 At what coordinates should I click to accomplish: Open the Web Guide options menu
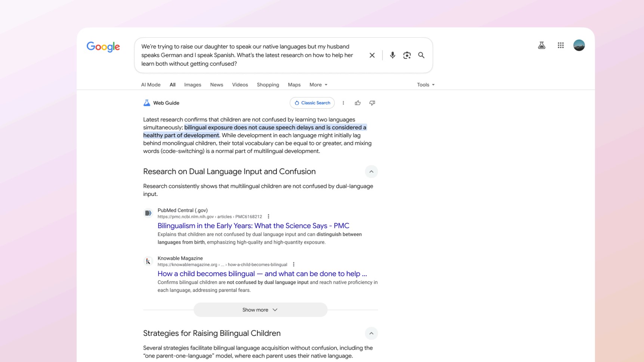(x=343, y=103)
